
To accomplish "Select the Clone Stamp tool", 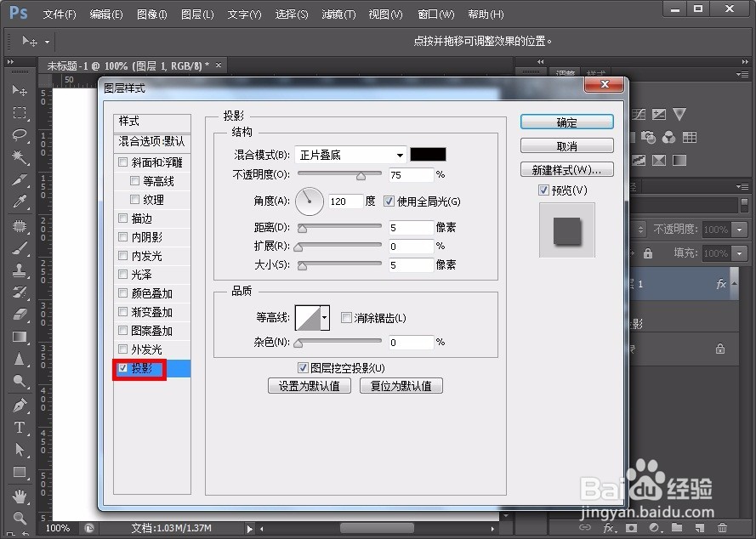I will click(20, 270).
